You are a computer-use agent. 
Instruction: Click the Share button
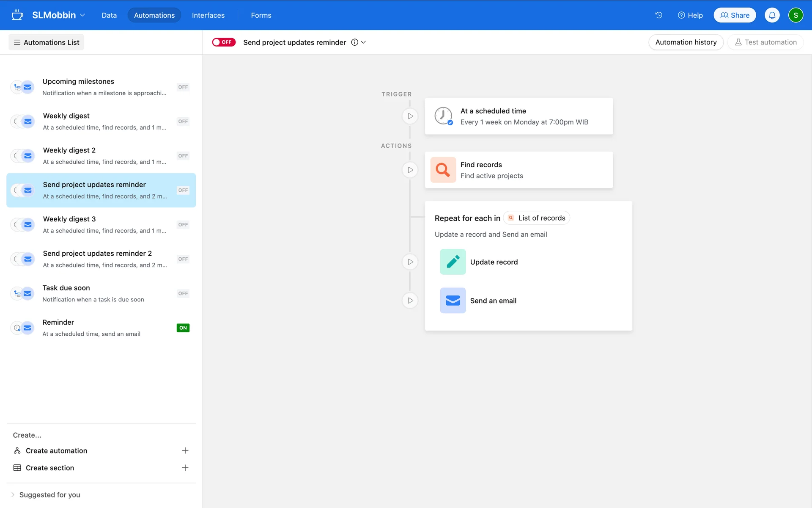(735, 15)
